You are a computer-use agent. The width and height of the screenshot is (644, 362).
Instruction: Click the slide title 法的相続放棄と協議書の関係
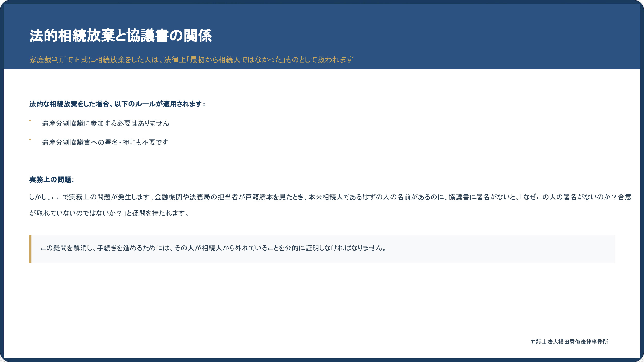120,36
